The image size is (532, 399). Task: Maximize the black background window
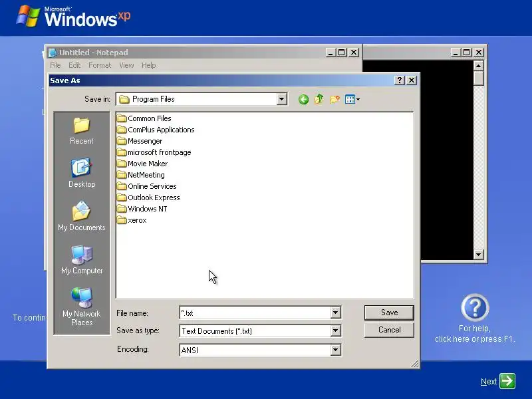pos(467,53)
